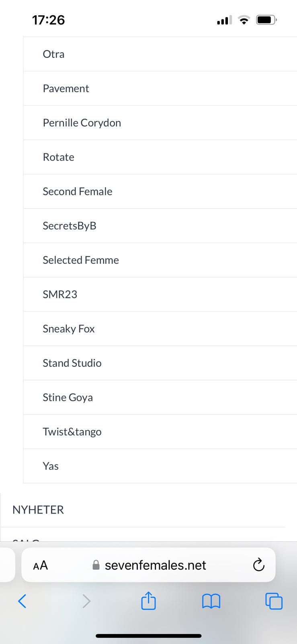Select Second Female brand
The width and height of the screenshot is (297, 644).
tap(78, 192)
